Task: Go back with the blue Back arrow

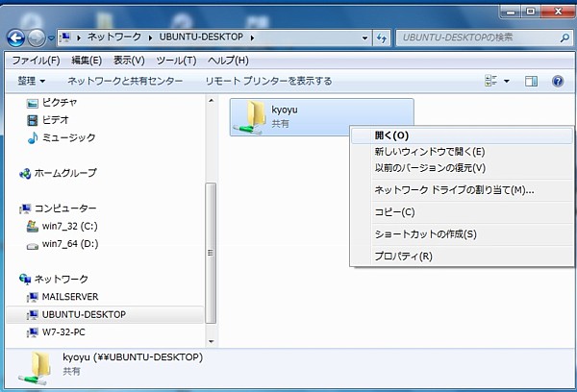Action: coord(15,37)
